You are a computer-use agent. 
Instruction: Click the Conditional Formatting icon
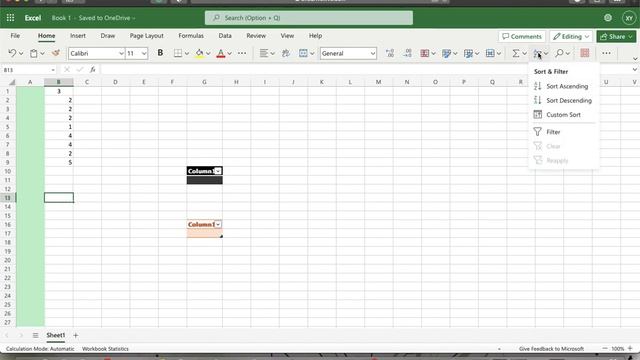point(425,53)
